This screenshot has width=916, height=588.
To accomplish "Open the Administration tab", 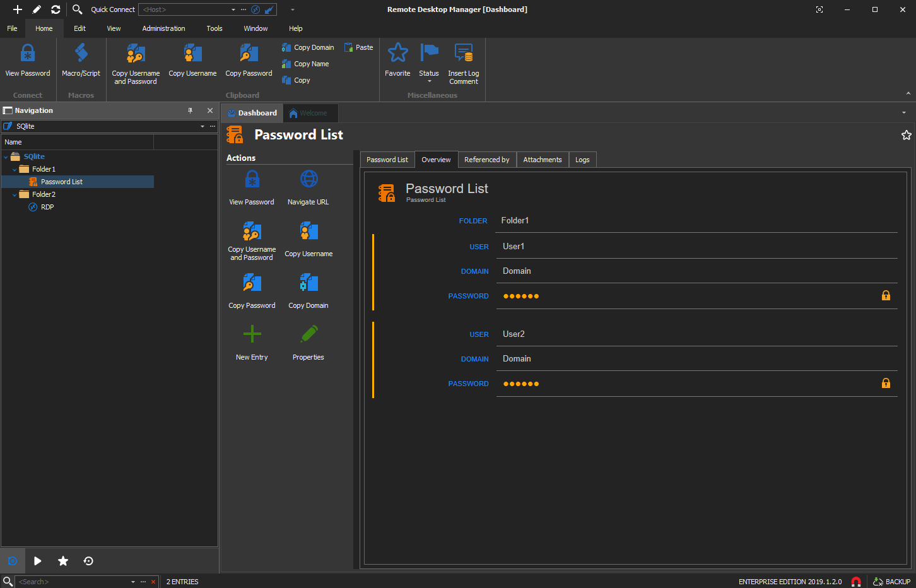I will tap(163, 28).
